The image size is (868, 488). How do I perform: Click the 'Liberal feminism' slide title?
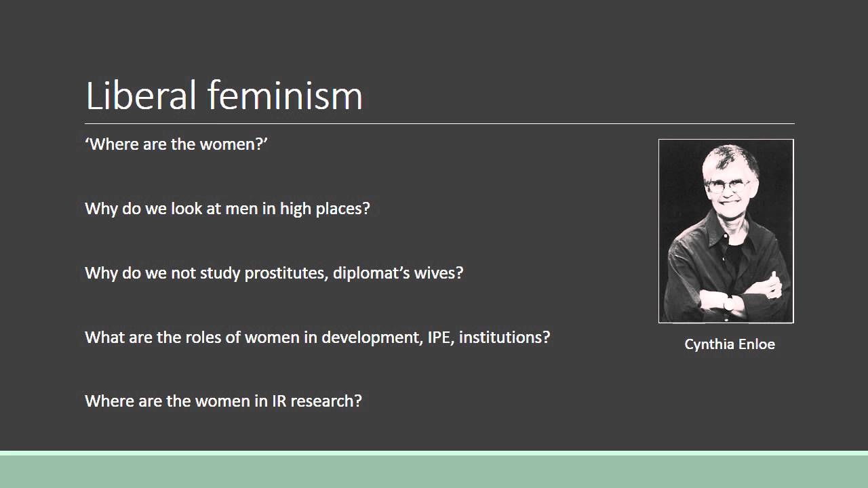[224, 95]
